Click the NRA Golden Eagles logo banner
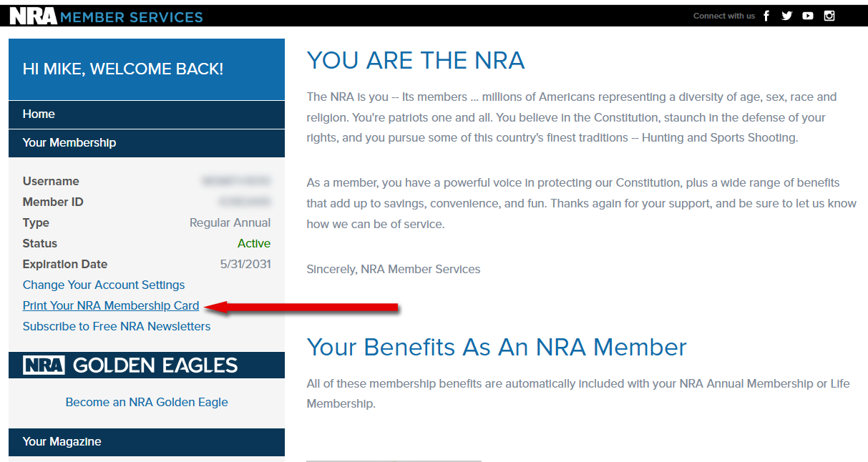Image resolution: width=868 pixels, height=462 pixels. tap(130, 365)
